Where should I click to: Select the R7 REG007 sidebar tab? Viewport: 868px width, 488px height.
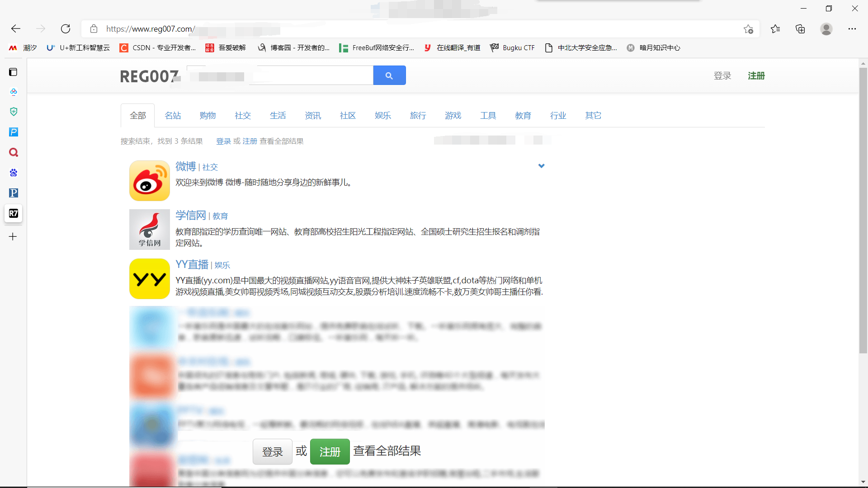[14, 213]
